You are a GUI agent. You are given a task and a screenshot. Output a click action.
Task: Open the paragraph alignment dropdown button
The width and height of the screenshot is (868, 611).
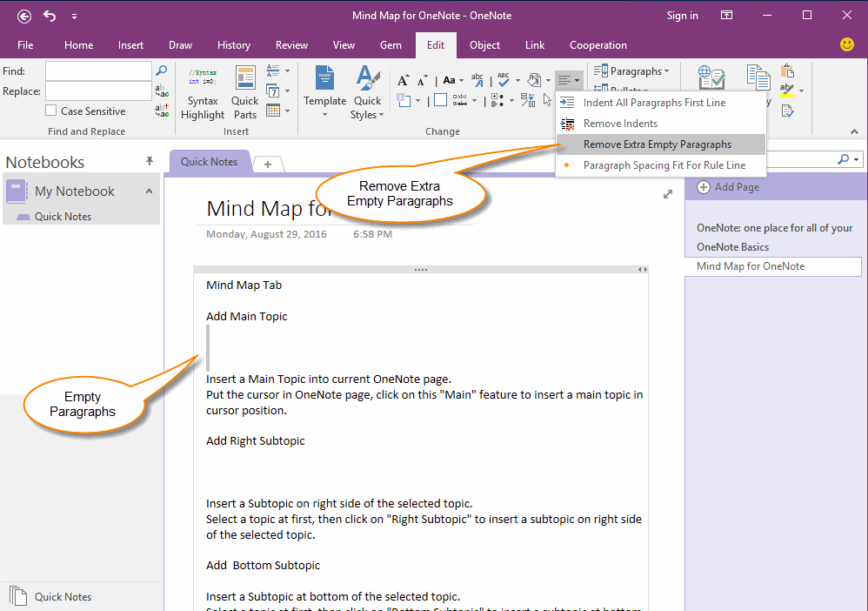coord(569,80)
